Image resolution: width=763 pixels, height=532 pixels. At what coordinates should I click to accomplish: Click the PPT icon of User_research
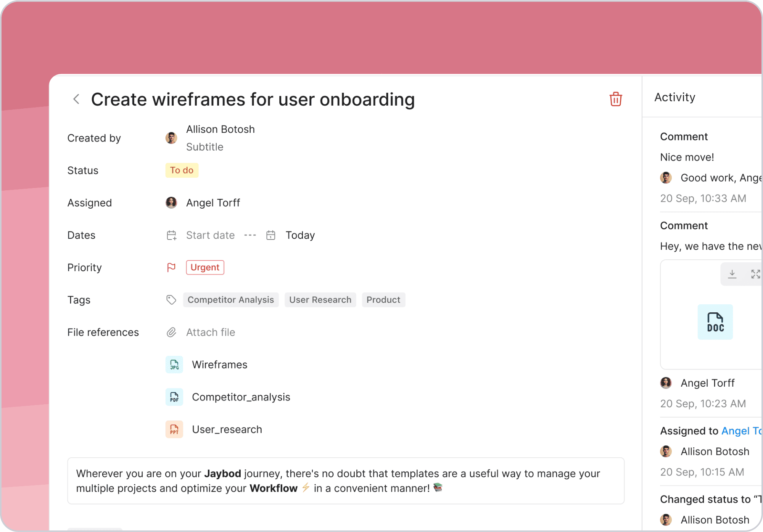174,429
